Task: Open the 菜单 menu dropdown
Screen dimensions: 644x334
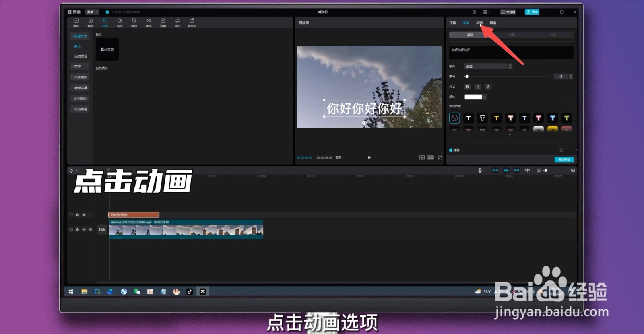Action: (92, 12)
